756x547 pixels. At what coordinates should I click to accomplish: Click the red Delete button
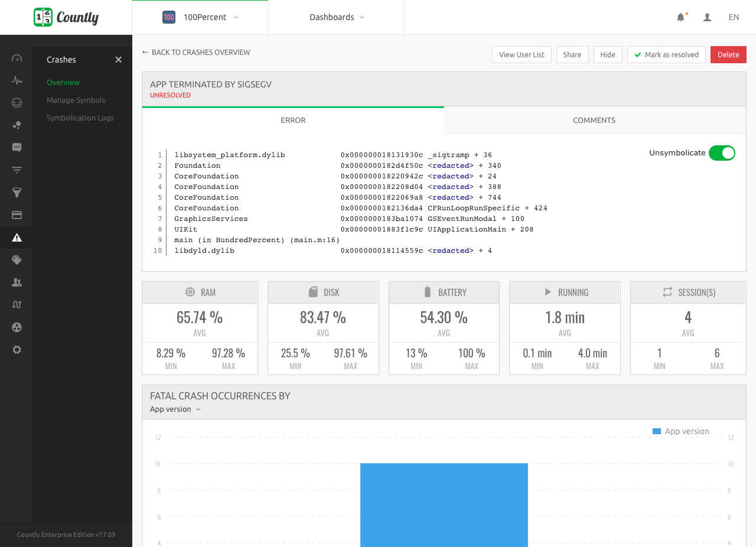click(x=728, y=55)
